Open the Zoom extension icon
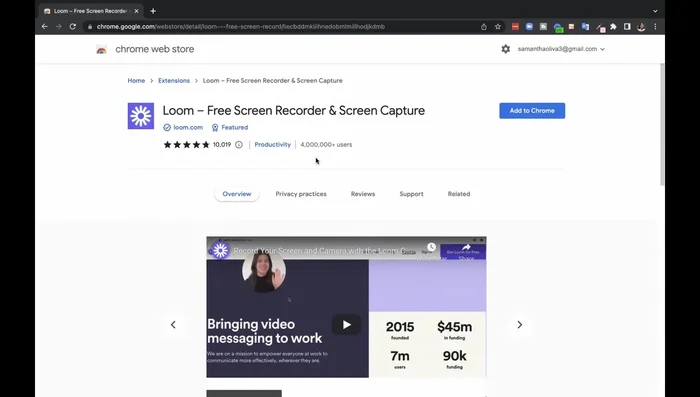 coord(529,27)
